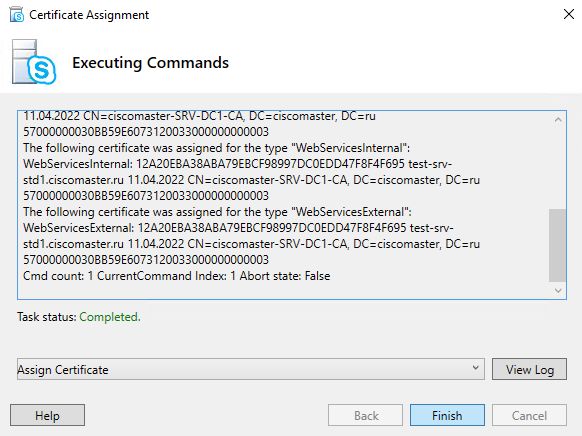Click the Skype server icon beside Executing Commands

pyautogui.click(x=34, y=62)
